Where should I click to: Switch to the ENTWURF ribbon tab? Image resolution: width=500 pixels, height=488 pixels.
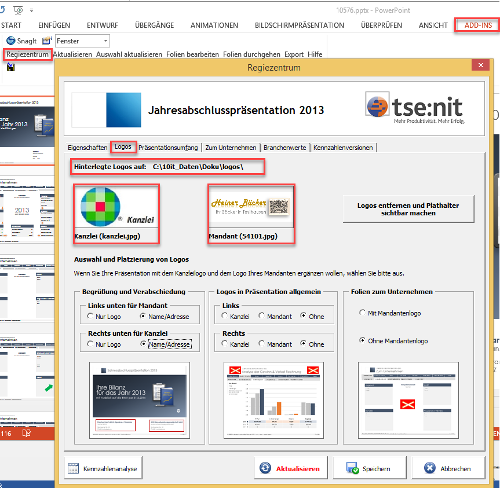[x=102, y=25]
